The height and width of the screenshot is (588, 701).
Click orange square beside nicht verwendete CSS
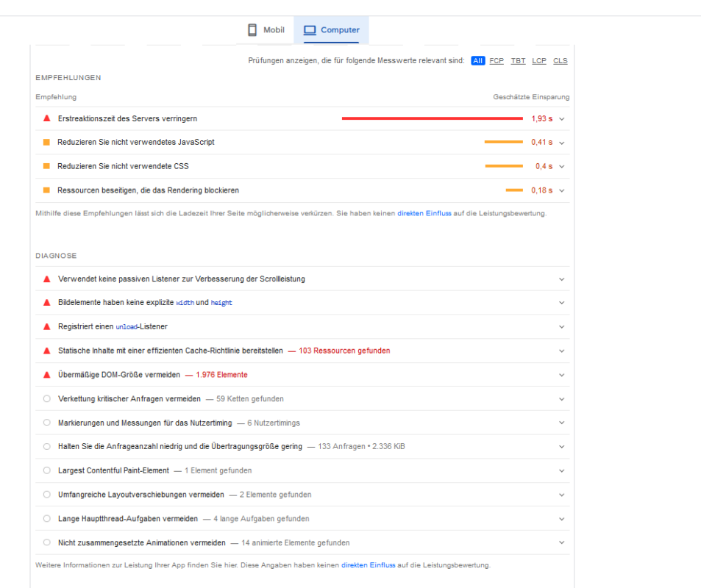click(x=46, y=166)
